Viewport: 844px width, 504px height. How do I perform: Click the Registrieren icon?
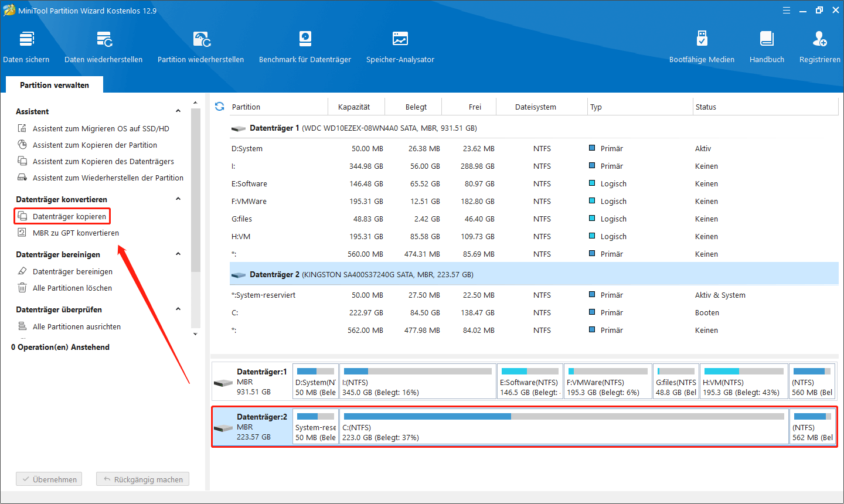tap(819, 39)
